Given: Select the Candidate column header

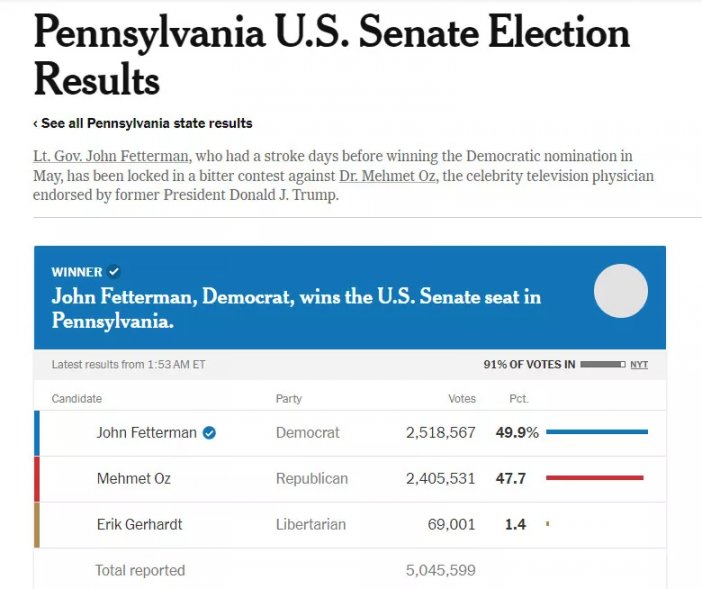Looking at the screenshot, I should pyautogui.click(x=77, y=399).
